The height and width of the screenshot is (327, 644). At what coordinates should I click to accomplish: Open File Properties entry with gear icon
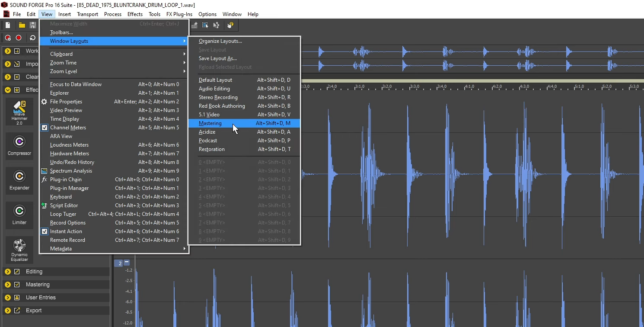pos(114,102)
